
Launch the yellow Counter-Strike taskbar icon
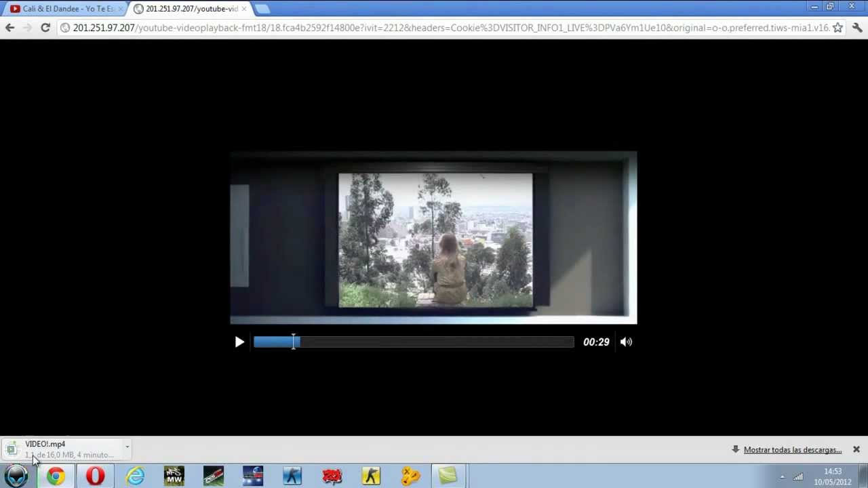[x=371, y=476]
